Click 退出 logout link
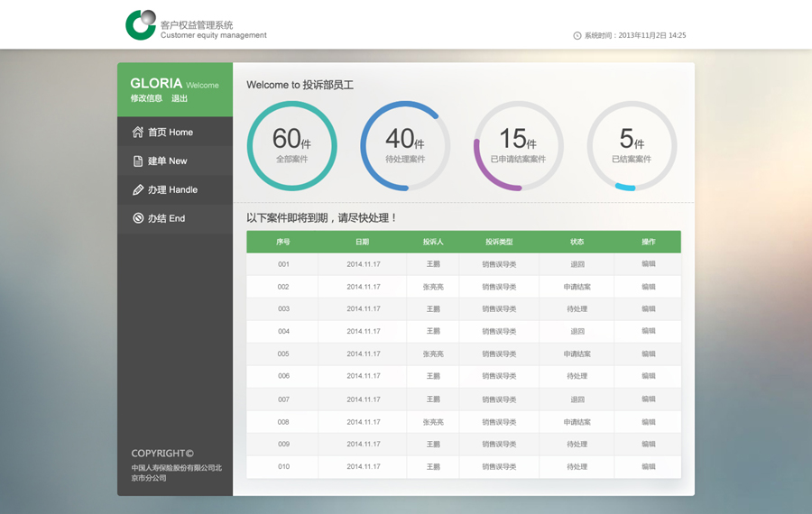 [180, 98]
